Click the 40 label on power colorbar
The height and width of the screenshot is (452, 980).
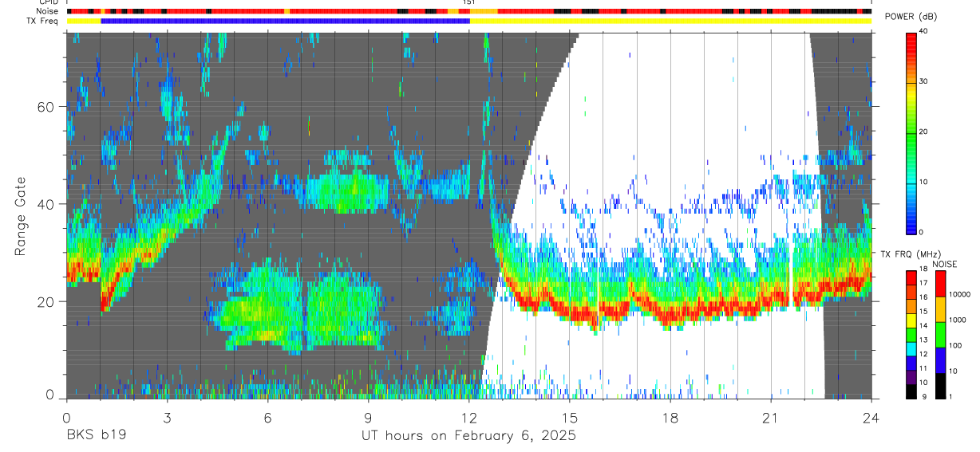923,31
